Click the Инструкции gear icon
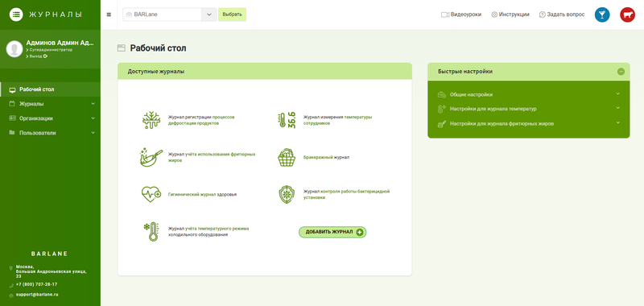This screenshot has height=306, width=644. (494, 14)
